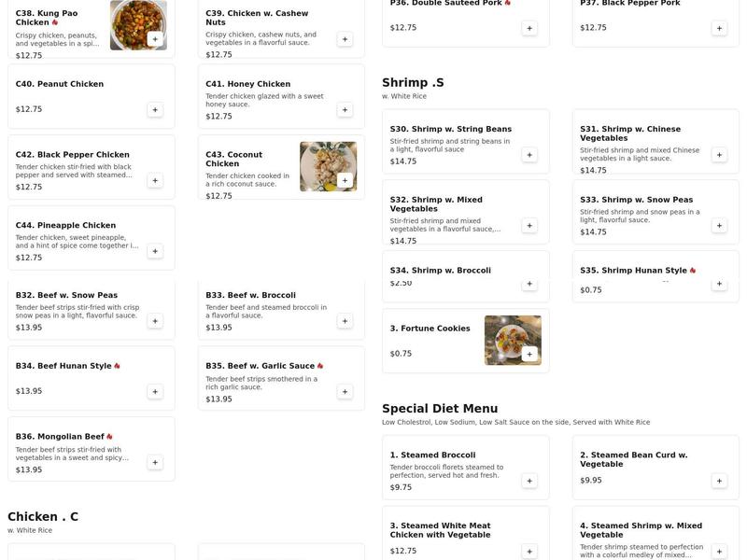
Task: Add C41 Honey Chicken to order
Action: (345, 110)
